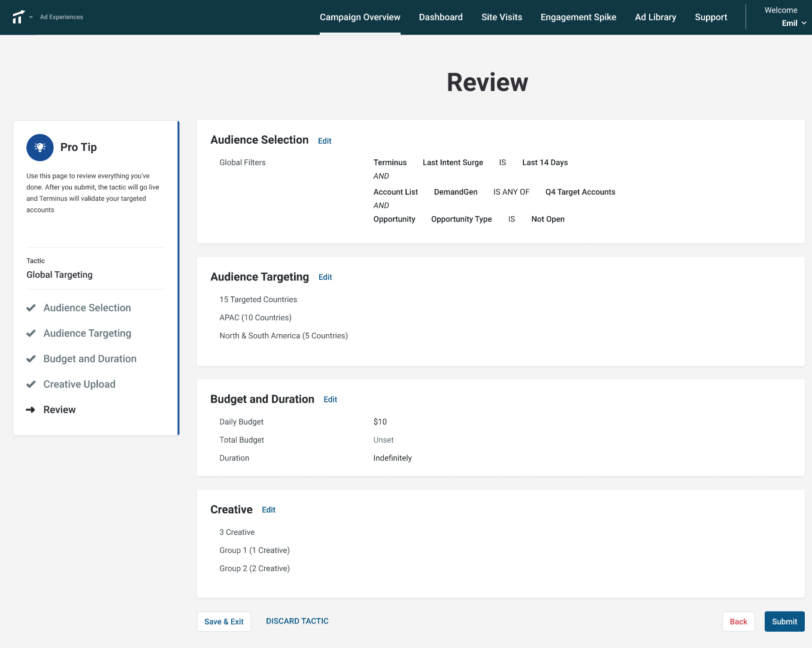Open the Campaign Overview tab
Image resolution: width=812 pixels, height=648 pixels.
pos(360,17)
